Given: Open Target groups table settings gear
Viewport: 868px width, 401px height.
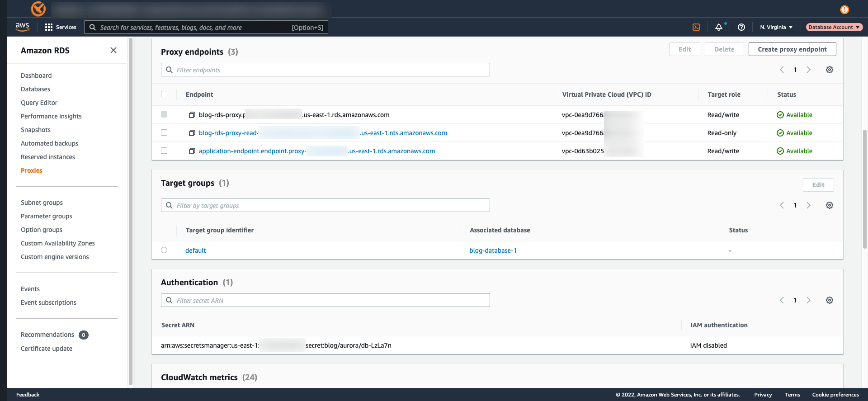Looking at the screenshot, I should click(830, 205).
